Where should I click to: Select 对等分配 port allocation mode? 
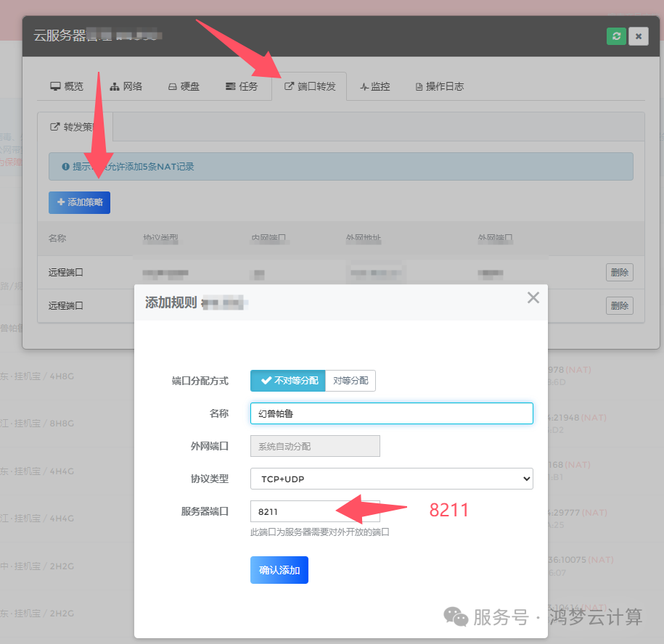click(x=351, y=381)
